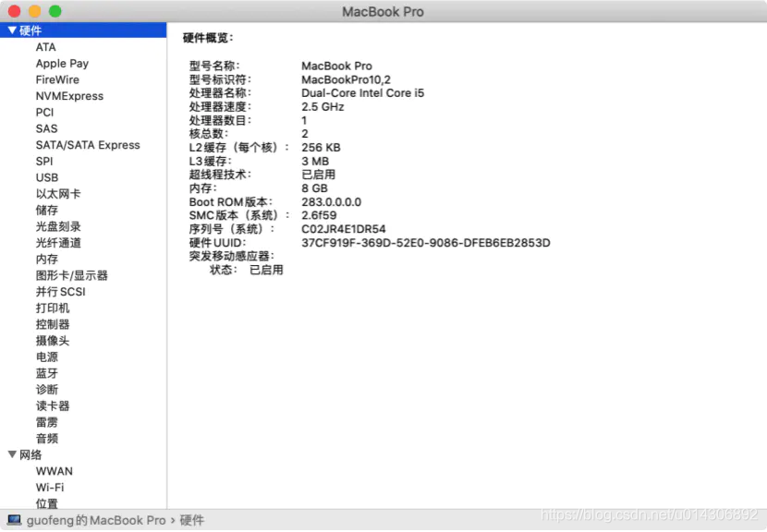
Task: Click the 256 KB L2 cache value
Action: [321, 148]
